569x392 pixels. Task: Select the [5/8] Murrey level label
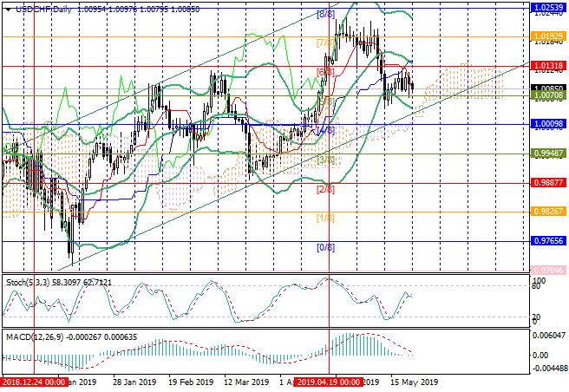pyautogui.click(x=325, y=101)
